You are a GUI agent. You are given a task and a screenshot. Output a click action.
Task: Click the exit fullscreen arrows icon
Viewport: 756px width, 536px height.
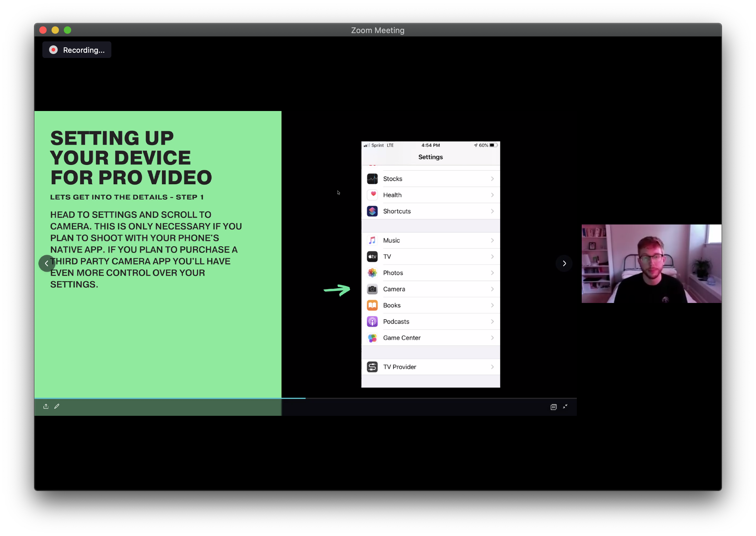(565, 407)
